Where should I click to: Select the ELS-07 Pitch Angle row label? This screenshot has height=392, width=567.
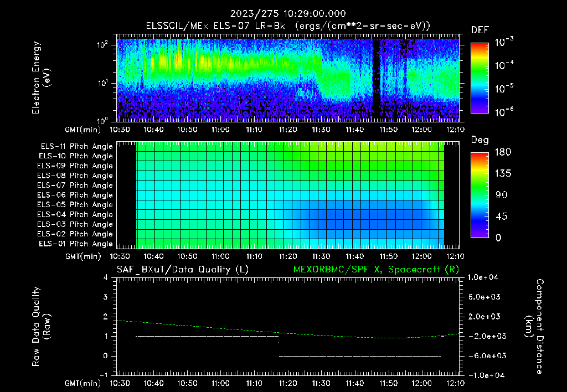[x=75, y=185]
